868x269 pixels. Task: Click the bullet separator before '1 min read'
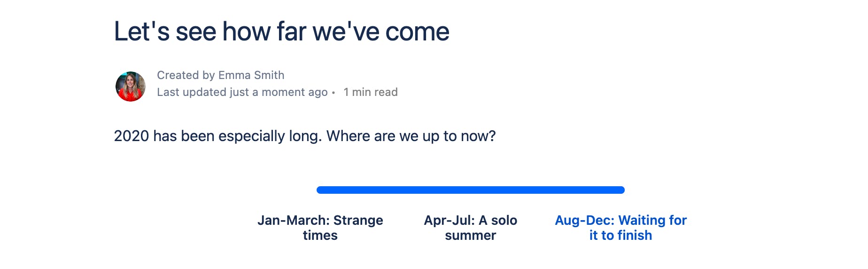(333, 93)
